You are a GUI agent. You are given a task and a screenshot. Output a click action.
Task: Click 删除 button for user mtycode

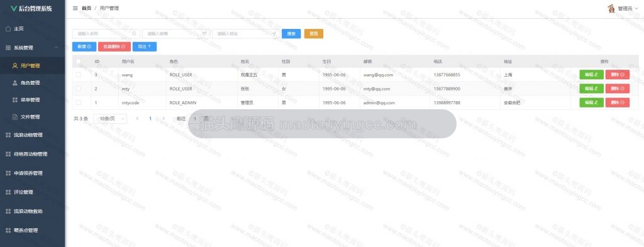[618, 102]
